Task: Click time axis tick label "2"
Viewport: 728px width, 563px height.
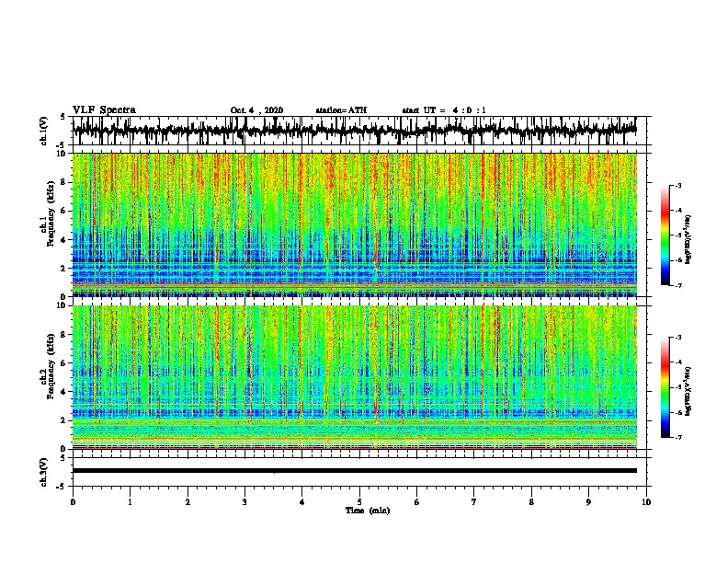Action: click(188, 502)
